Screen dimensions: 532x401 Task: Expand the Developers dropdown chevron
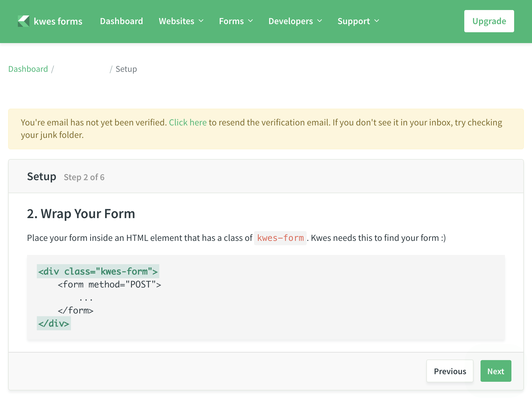[x=320, y=21]
